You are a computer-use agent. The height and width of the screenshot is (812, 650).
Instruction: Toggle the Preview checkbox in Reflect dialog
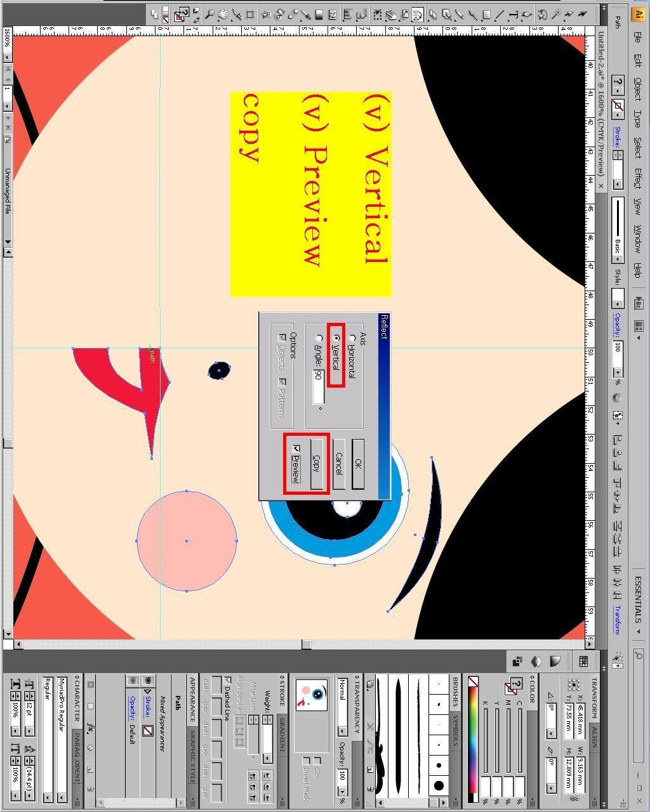296,449
